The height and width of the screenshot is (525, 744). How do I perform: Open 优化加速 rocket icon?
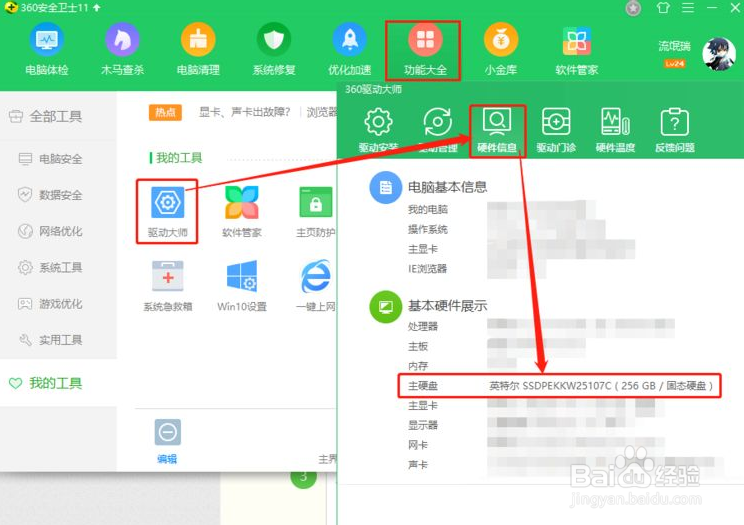[x=350, y=49]
